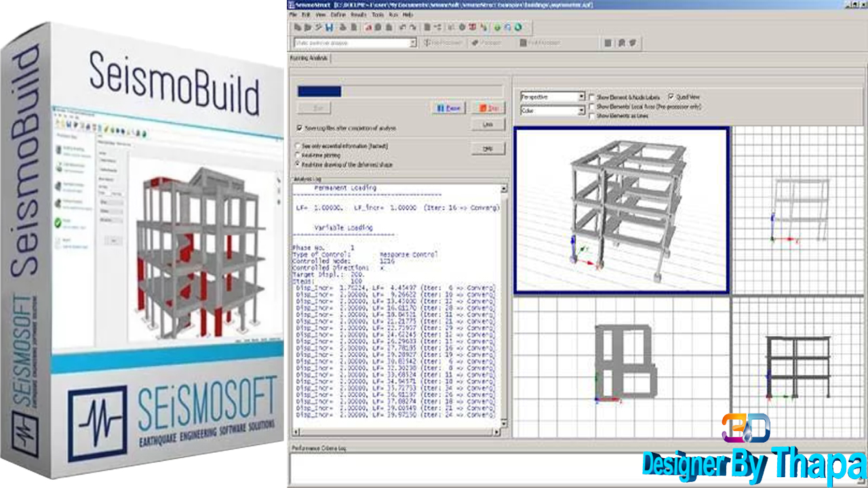Image resolution: width=868 pixels, height=488 pixels.
Task: Click the greyed Run button
Action: 314,108
